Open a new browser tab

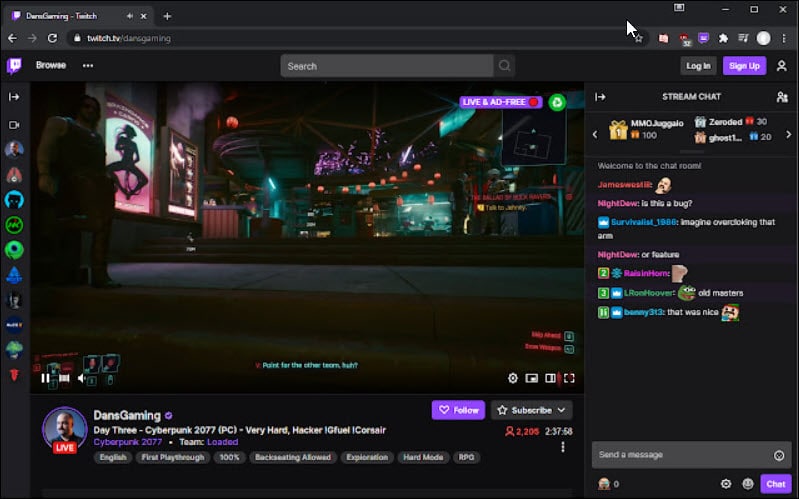[x=167, y=16]
